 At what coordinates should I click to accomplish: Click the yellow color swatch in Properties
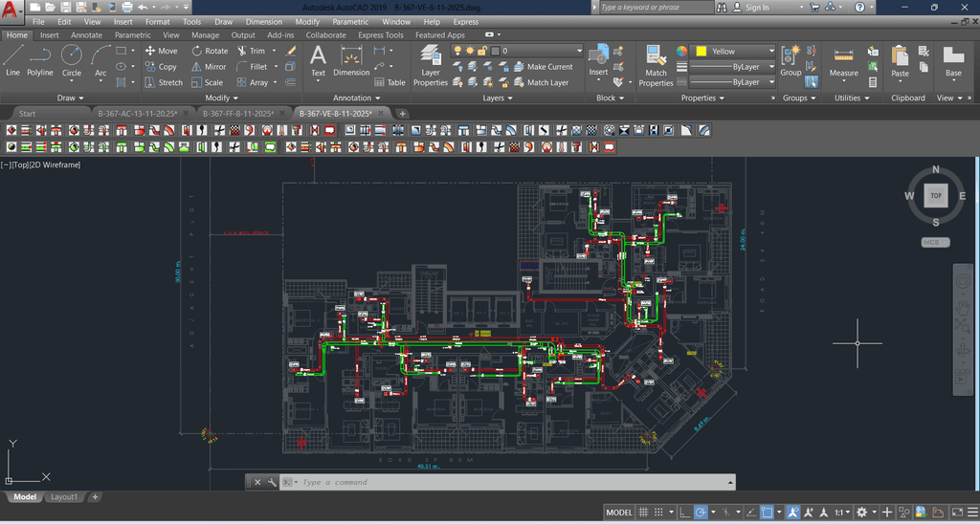[701, 51]
